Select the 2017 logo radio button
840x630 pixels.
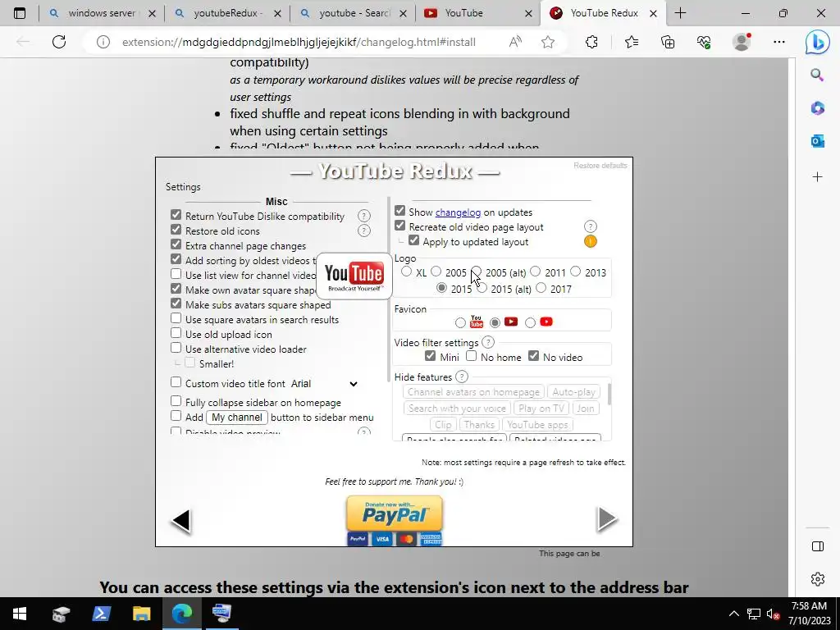541,288
